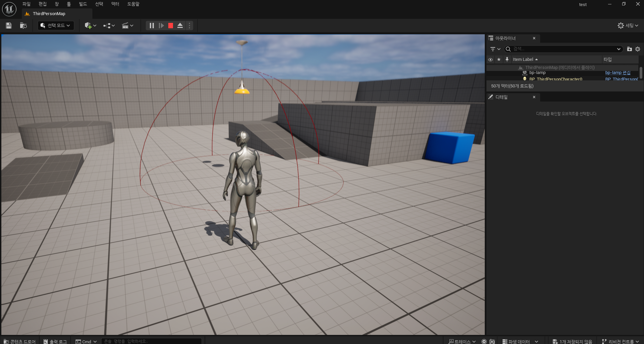Select the ThirdPersonMap root row in the outliner
Screen dimensions: 644x344
(x=562, y=68)
